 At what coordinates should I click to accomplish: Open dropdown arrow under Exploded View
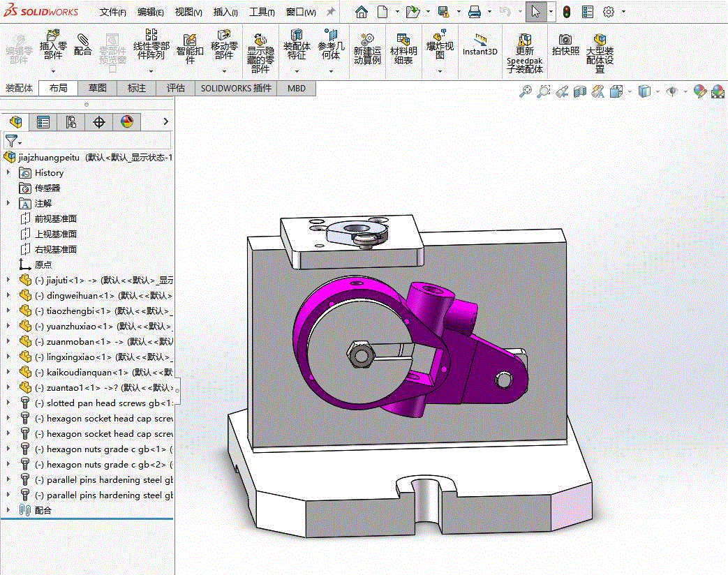[x=440, y=71]
